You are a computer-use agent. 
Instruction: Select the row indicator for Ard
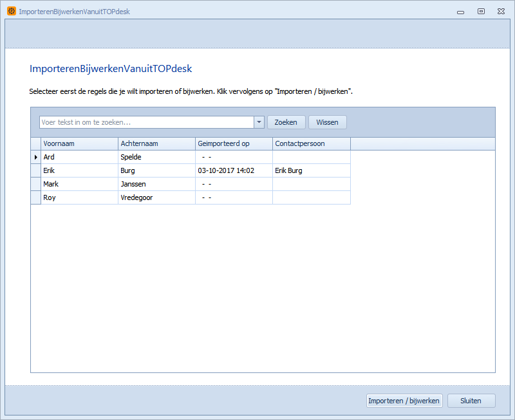pos(36,157)
